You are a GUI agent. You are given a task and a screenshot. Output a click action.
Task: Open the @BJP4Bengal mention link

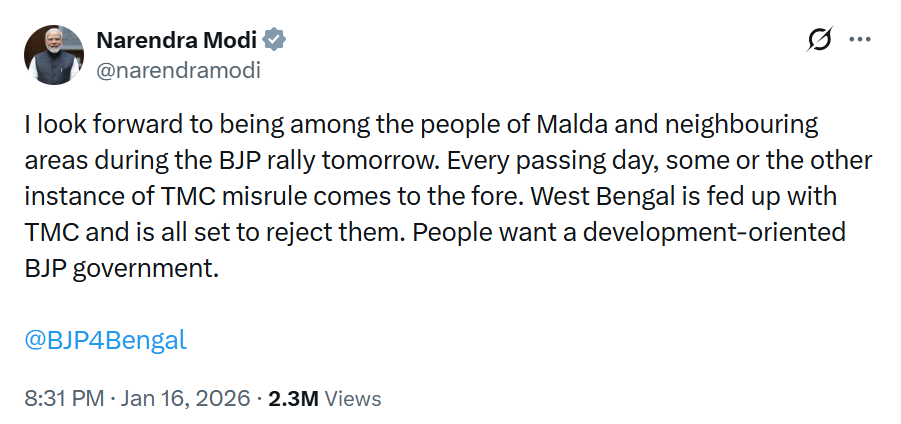tap(105, 339)
